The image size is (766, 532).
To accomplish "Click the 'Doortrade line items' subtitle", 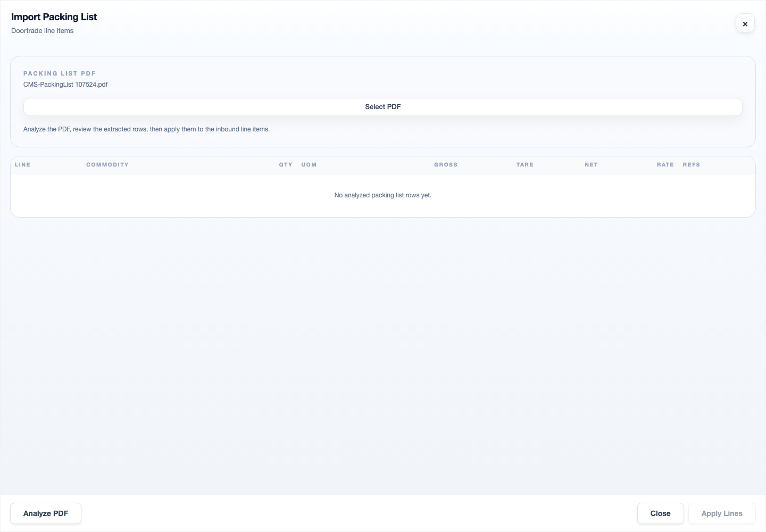I will click(x=43, y=31).
